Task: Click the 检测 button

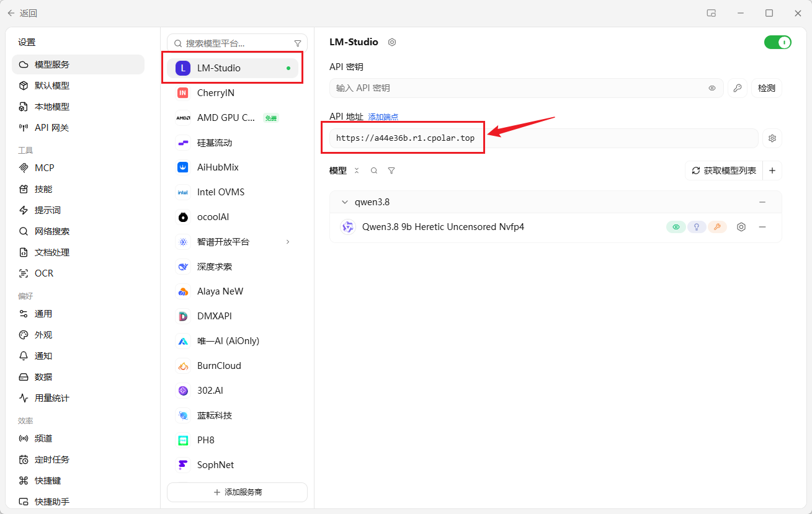Action: point(767,88)
